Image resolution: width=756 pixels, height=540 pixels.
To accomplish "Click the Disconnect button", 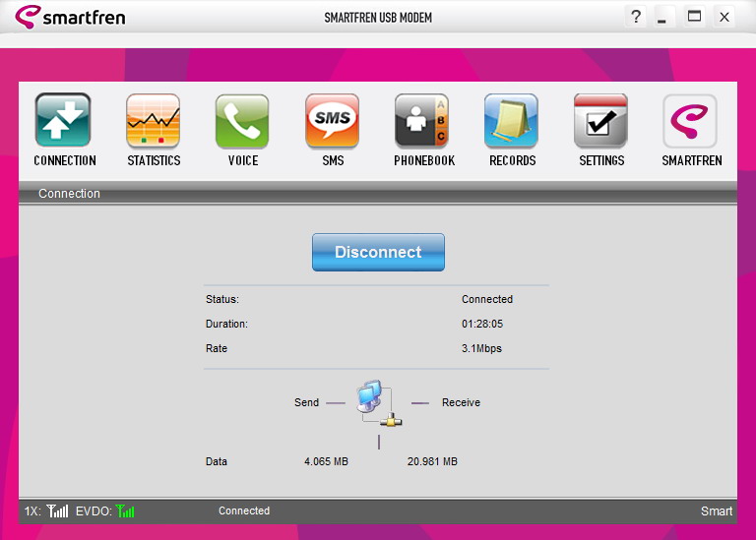I will [x=378, y=253].
